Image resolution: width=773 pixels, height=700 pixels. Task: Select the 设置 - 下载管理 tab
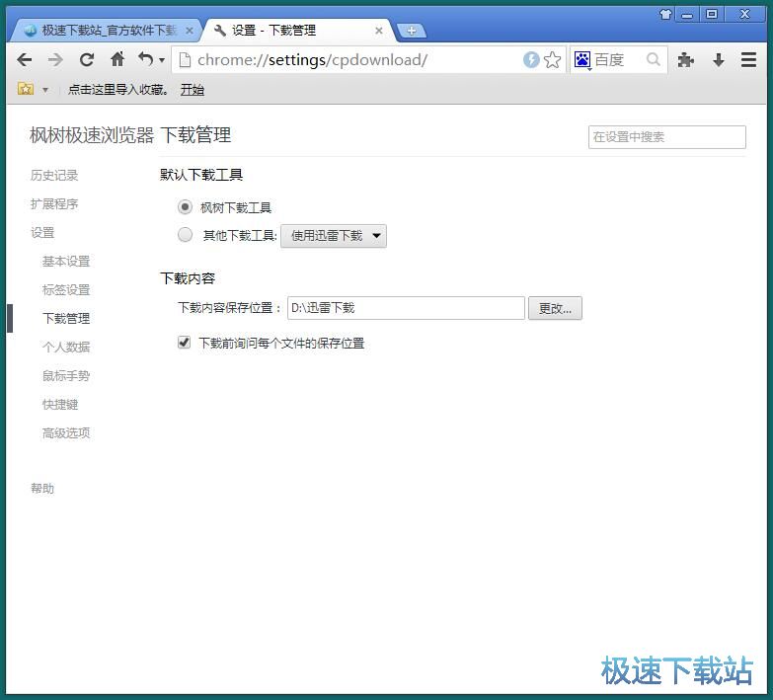[x=297, y=31]
